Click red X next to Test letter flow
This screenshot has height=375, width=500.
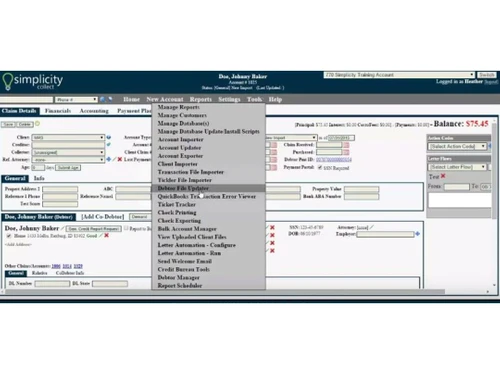443,176
